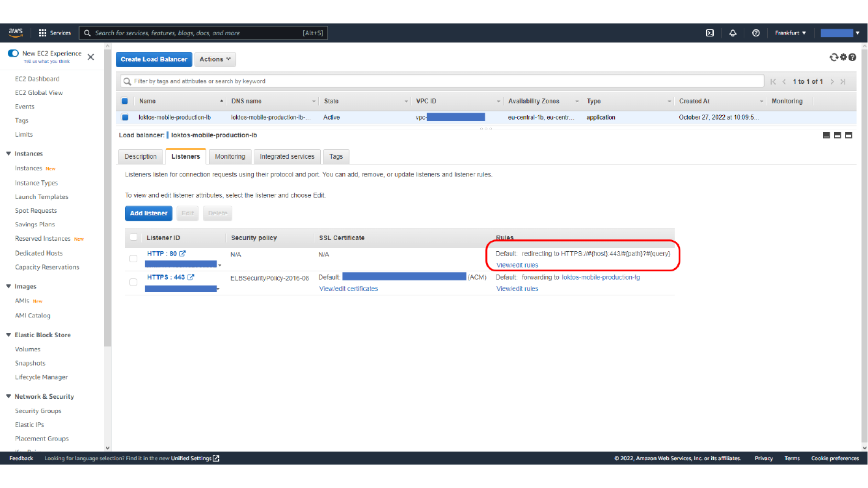Set details pane to split layout
This screenshot has width=868, height=488.
[x=837, y=135]
